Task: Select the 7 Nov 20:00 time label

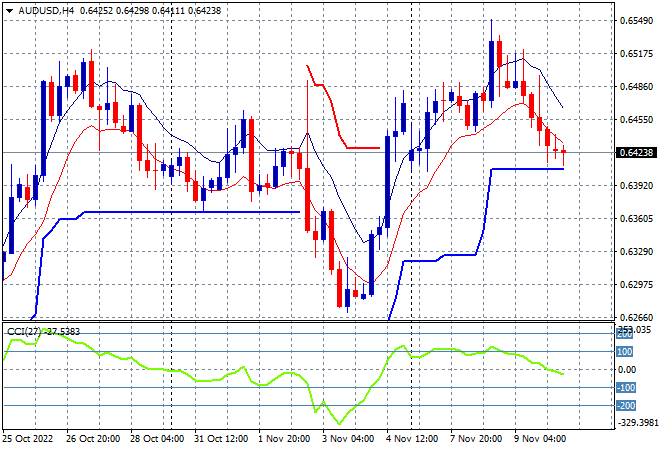Action: tap(478, 438)
